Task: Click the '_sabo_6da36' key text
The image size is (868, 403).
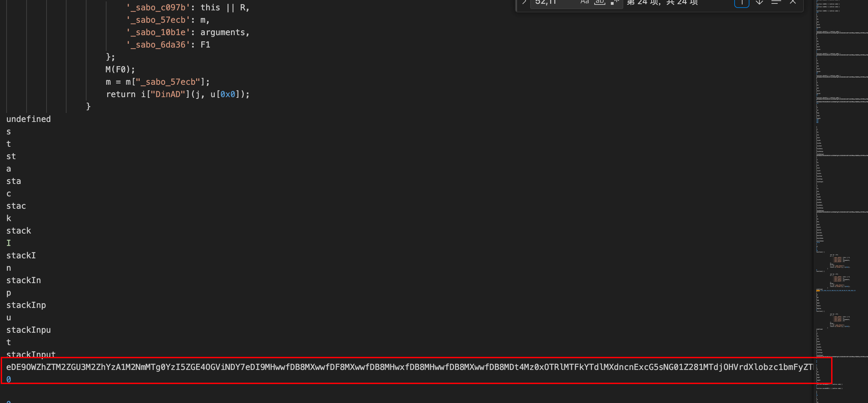Action: [159, 45]
